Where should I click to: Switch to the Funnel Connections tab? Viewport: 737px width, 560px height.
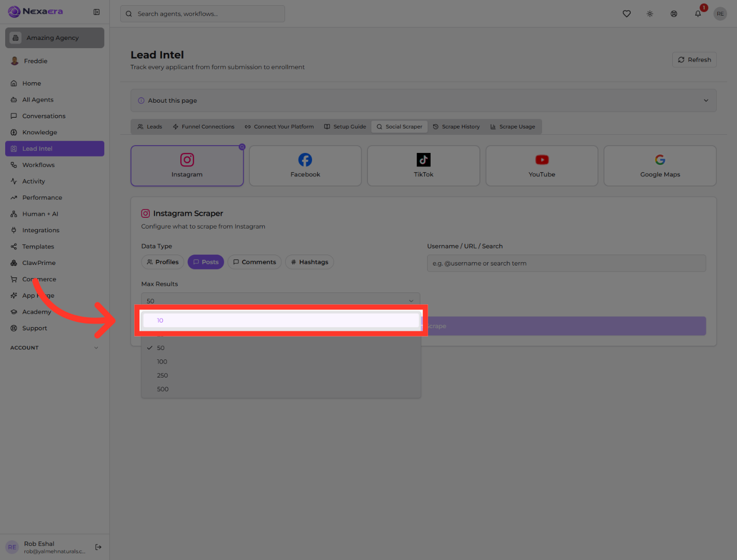click(x=203, y=127)
